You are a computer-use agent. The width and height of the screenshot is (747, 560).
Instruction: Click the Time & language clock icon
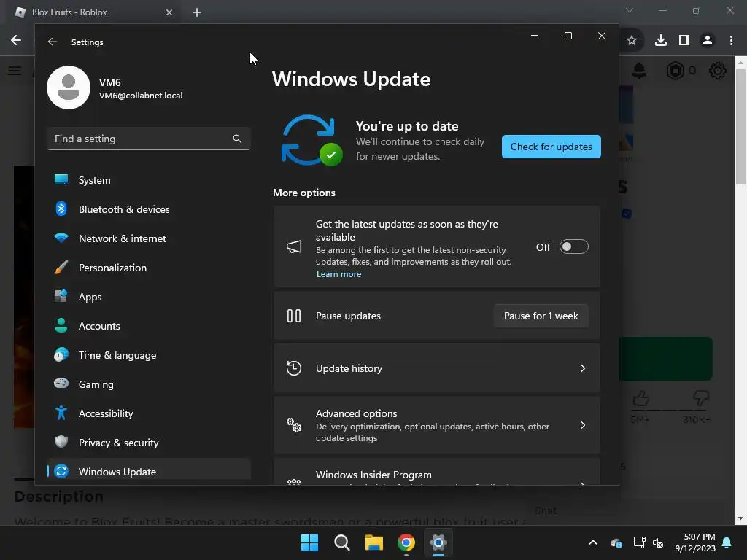point(61,355)
